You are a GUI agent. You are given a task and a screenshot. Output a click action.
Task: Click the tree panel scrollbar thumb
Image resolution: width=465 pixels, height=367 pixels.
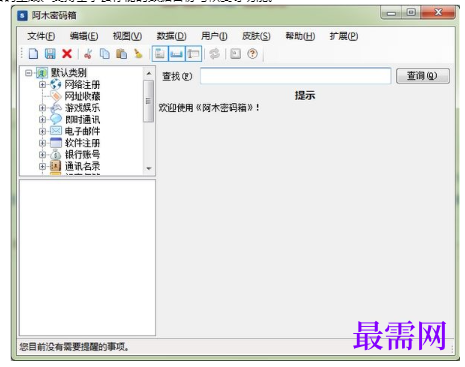coord(149,101)
